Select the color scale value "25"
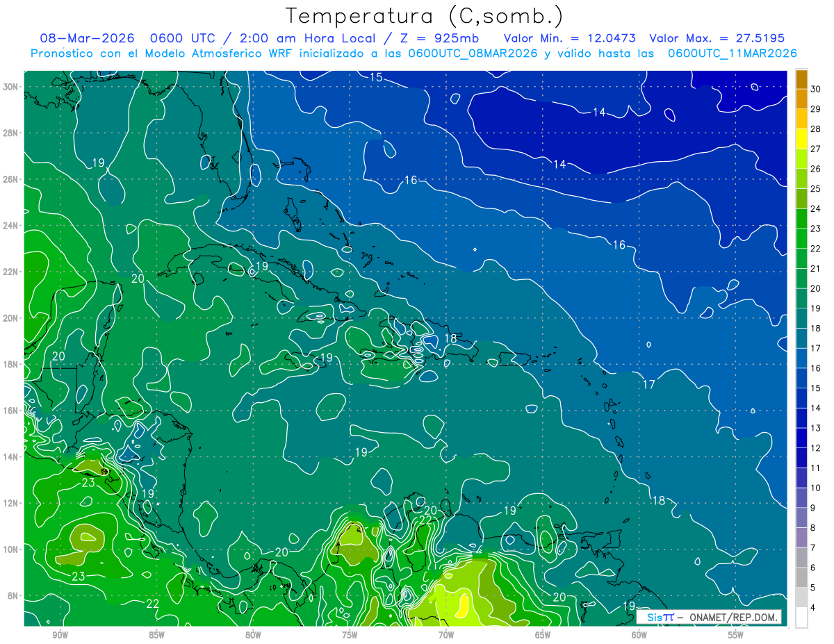The image size is (834, 644). pos(815,188)
